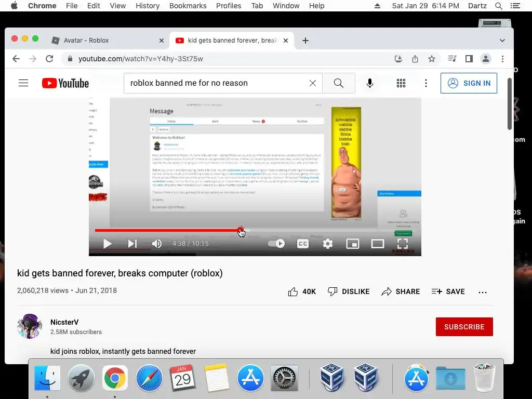This screenshot has height=399, width=532.
Task: Clear the search box text
Action: tap(313, 83)
